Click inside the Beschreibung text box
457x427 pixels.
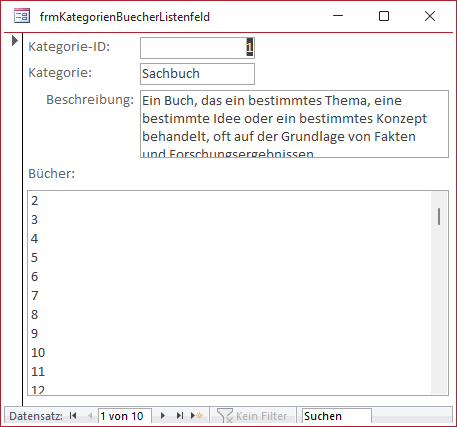tap(294, 124)
